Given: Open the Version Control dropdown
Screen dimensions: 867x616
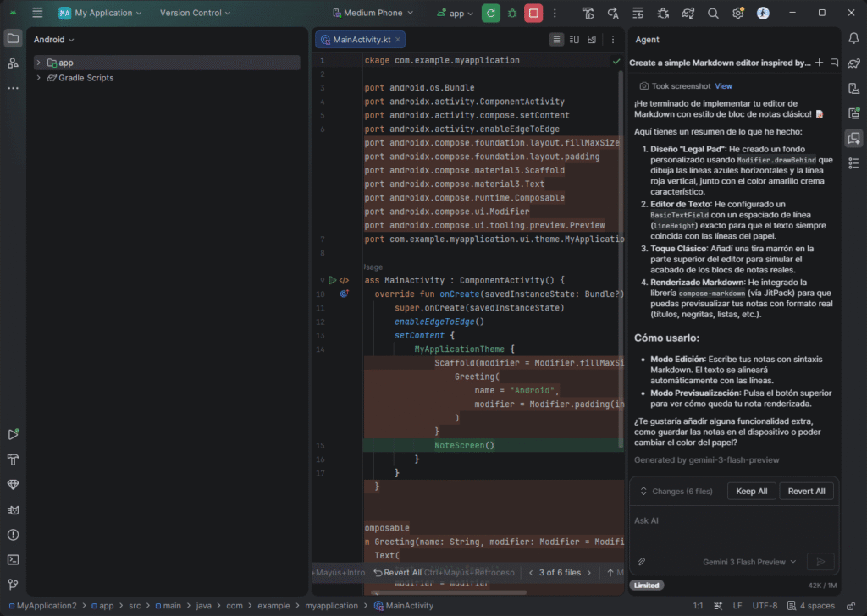Looking at the screenshot, I should click(195, 13).
